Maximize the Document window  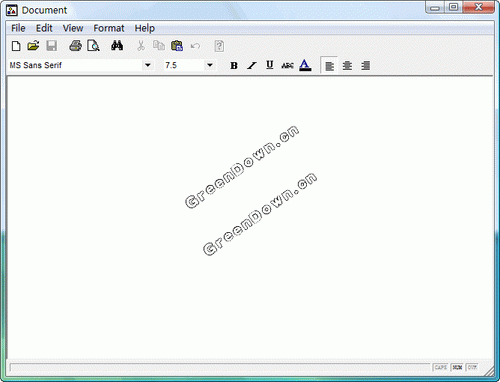pos(453,7)
